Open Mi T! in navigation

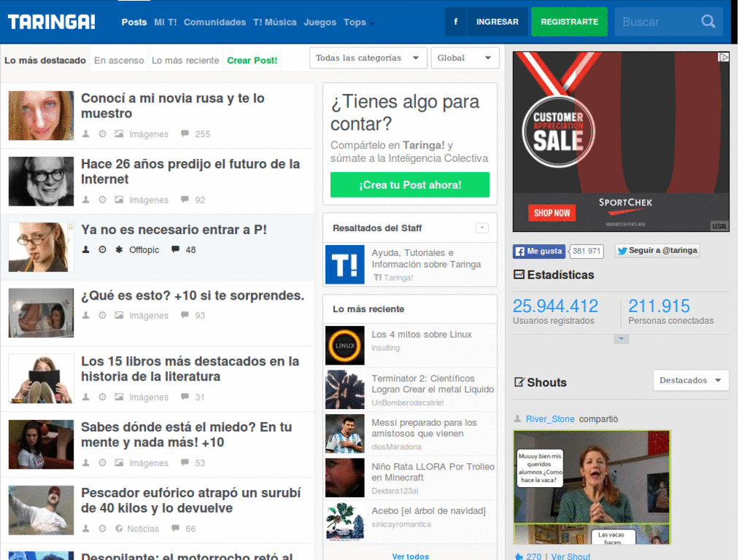coord(166,22)
